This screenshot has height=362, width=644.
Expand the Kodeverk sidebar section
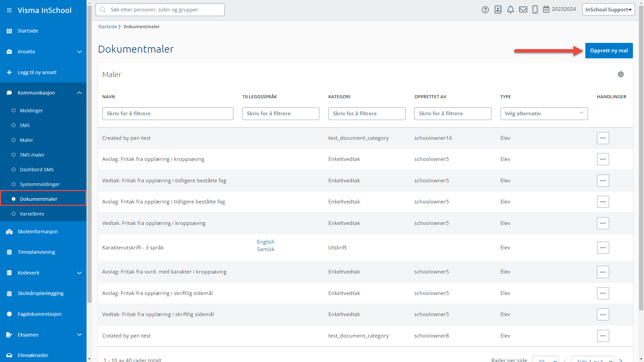click(x=79, y=273)
